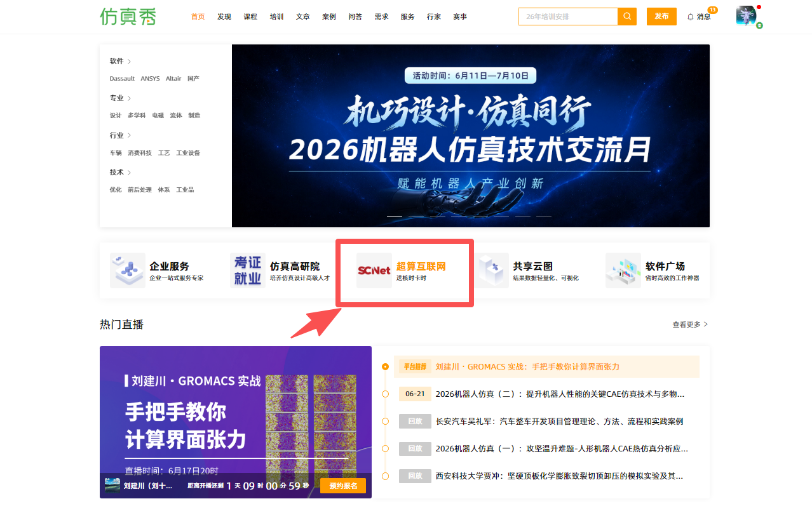
Task: Click the 共享云图 cube icon
Action: pyautogui.click(x=491, y=270)
